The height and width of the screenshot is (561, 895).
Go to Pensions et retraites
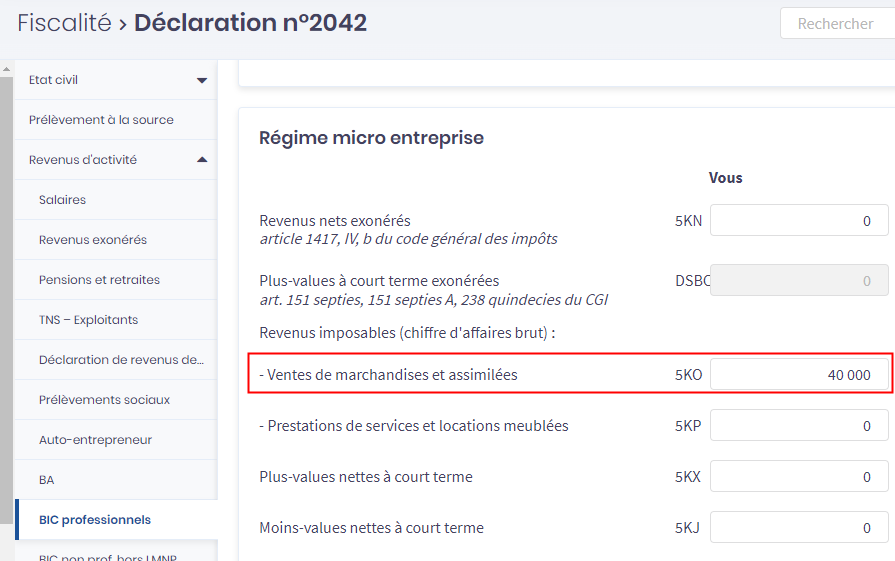point(99,280)
